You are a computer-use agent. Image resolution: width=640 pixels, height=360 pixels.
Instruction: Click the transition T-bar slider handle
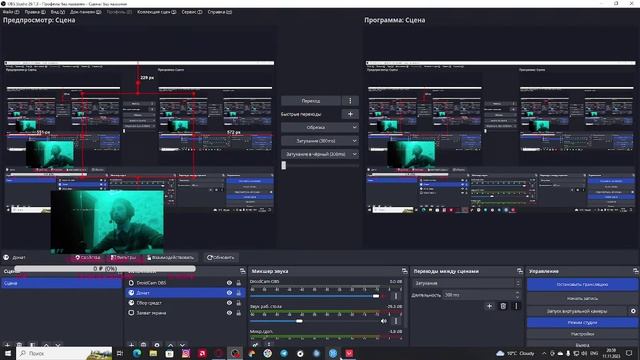pyautogui.click(x=284, y=165)
